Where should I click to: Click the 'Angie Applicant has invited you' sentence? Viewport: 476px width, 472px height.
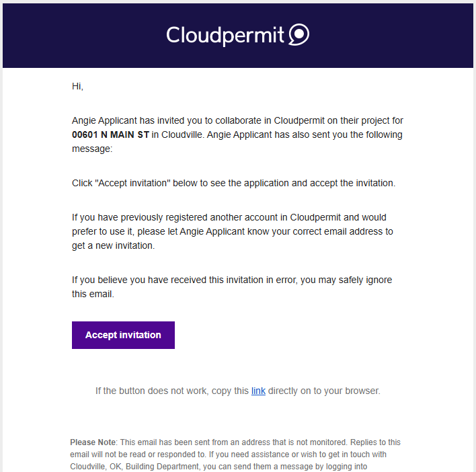point(237,134)
